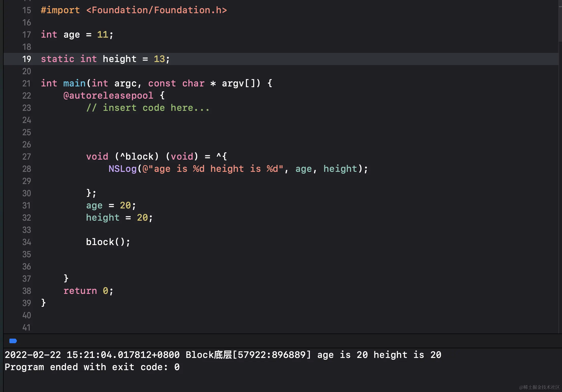This screenshot has width=562, height=392.
Task: Click 'return 0' statement
Action: [x=88, y=291]
